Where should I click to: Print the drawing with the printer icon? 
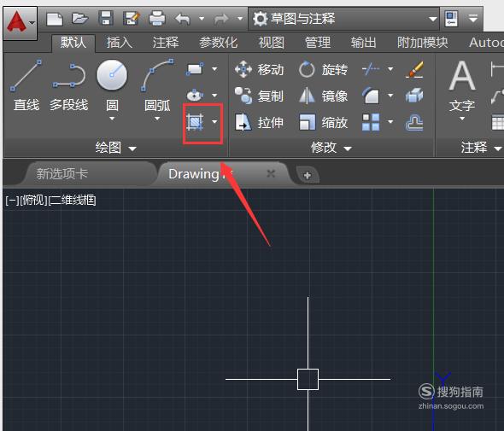point(157,18)
